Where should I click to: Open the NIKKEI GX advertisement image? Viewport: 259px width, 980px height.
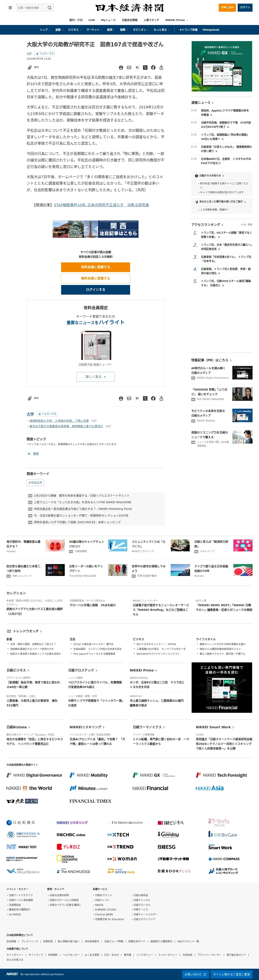coord(222,66)
